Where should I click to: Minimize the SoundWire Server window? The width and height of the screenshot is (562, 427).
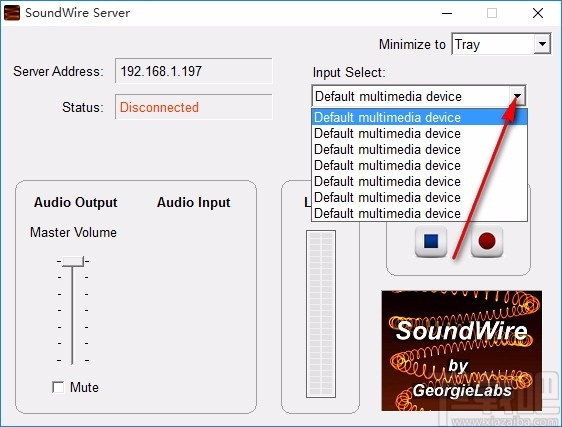[x=447, y=13]
